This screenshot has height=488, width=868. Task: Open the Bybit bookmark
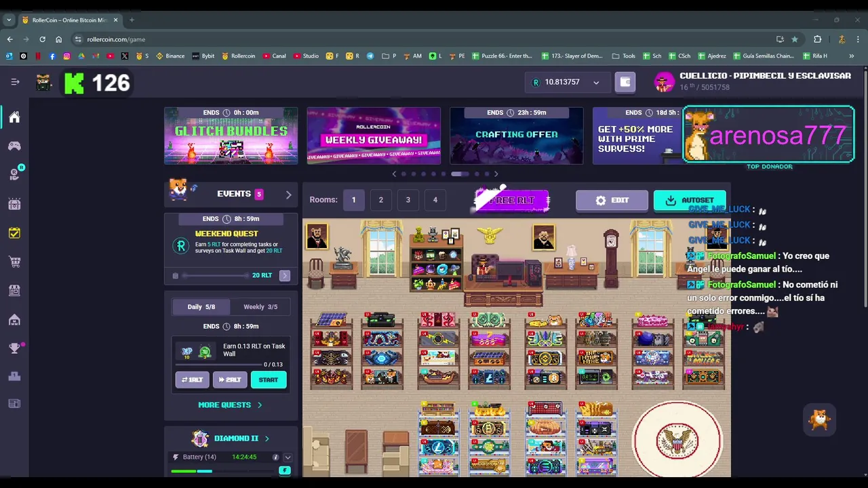point(203,56)
